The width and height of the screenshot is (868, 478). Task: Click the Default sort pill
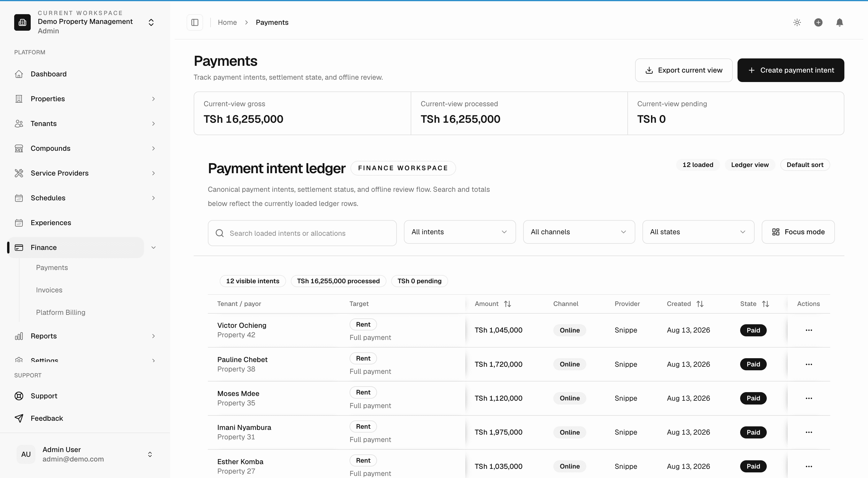805,165
